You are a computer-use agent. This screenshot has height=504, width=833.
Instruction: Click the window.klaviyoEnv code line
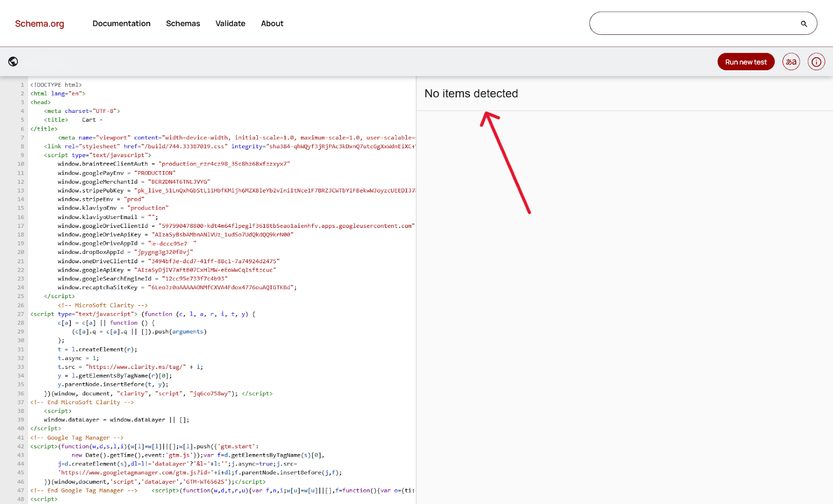pos(113,208)
